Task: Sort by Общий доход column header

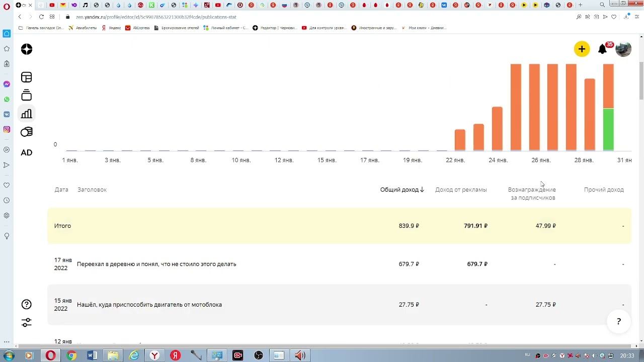Action: coord(402,190)
